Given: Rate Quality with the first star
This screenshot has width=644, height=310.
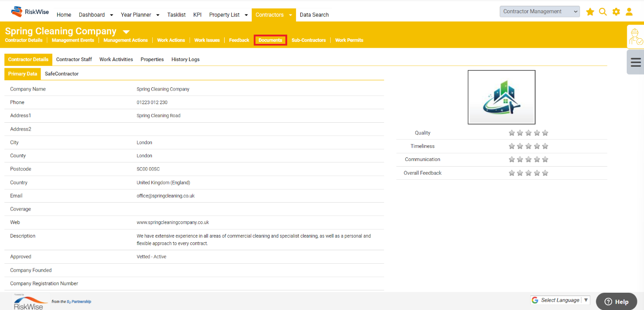Looking at the screenshot, I should [x=511, y=133].
